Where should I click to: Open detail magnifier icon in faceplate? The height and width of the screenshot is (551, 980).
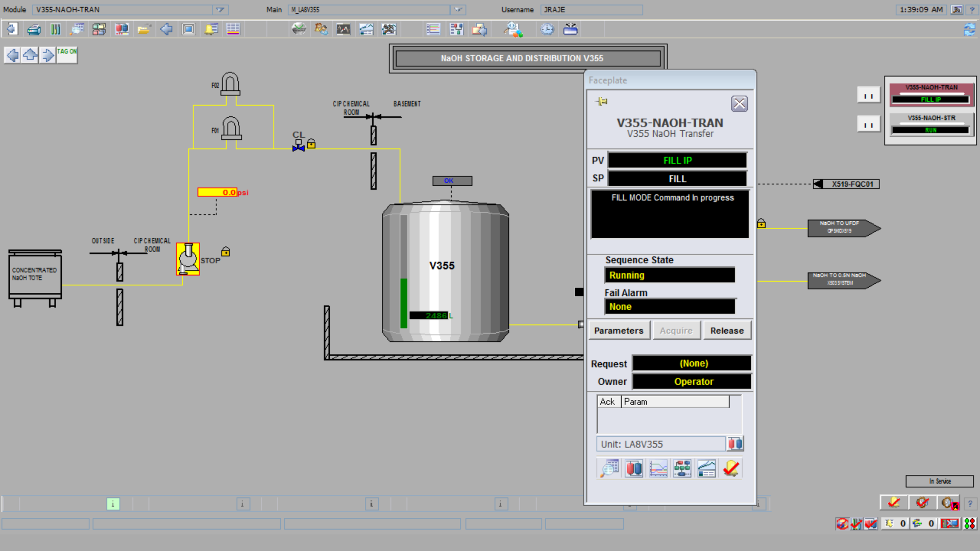pos(609,468)
